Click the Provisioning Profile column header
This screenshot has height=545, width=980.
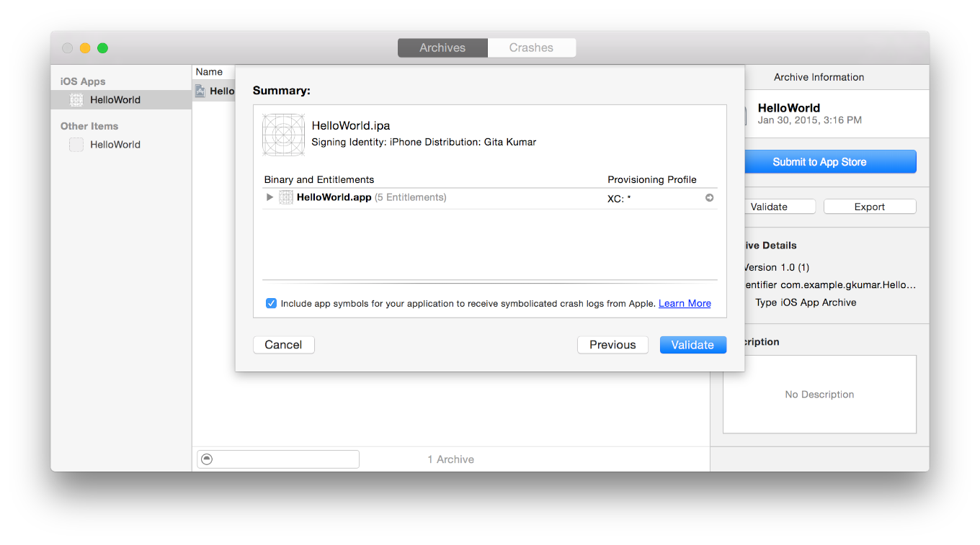click(x=652, y=180)
